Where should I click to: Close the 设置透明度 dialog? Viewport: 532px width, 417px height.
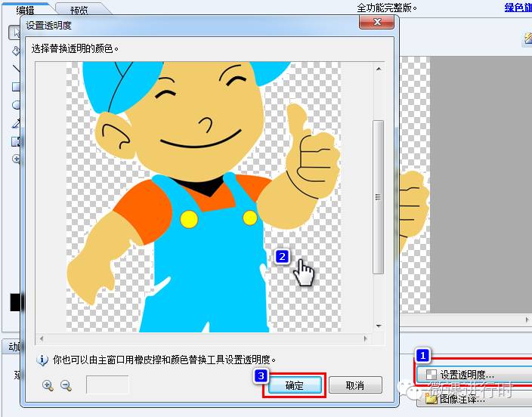(375, 23)
